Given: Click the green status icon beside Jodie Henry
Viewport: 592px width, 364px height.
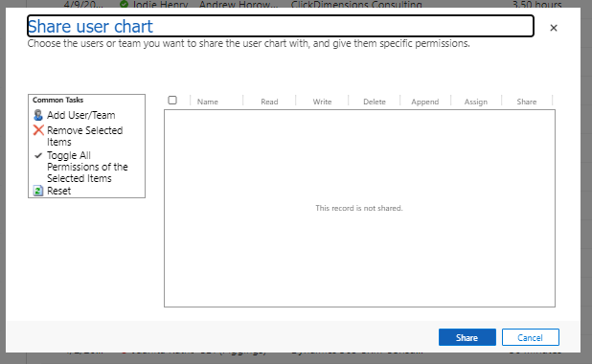Looking at the screenshot, I should [124, 4].
